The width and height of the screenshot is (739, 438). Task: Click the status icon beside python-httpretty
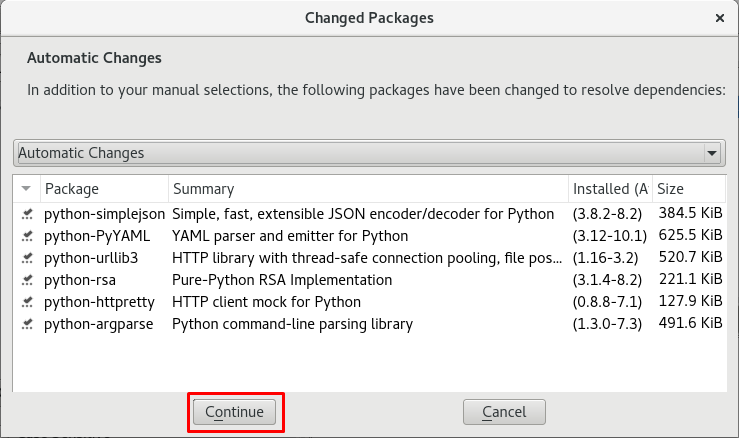click(27, 302)
